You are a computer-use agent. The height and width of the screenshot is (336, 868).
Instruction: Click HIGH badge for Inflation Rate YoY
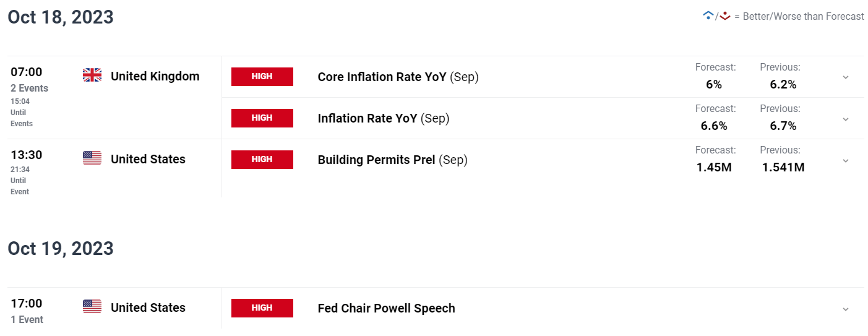click(262, 118)
